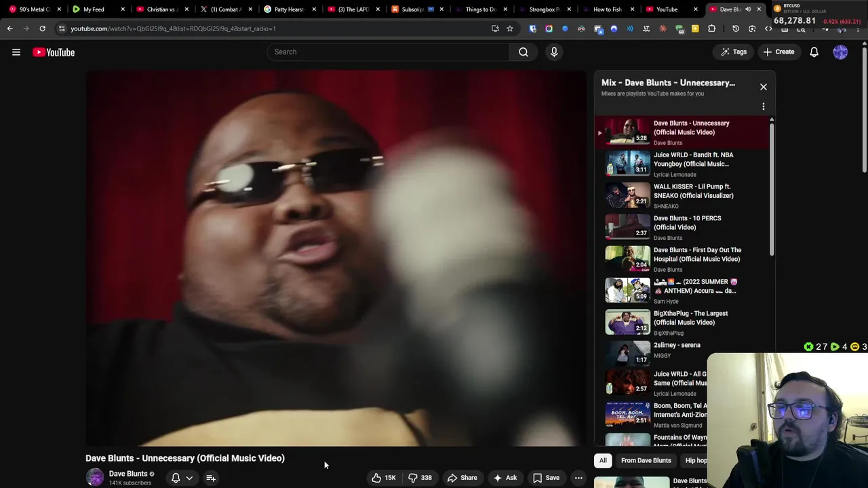Screen dimensions: 868x488
Task: Click the Create button
Action: [778, 52]
